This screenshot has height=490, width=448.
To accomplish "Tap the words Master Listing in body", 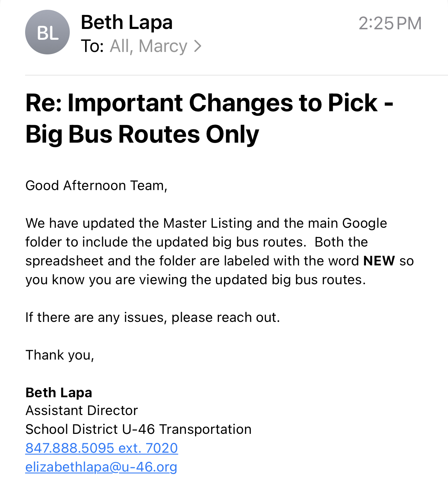I will pos(208,223).
